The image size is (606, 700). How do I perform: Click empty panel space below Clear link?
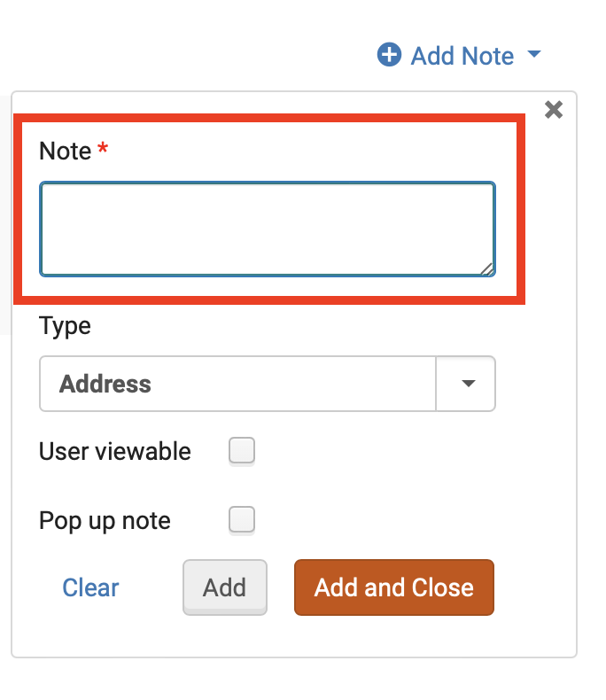tap(90, 634)
